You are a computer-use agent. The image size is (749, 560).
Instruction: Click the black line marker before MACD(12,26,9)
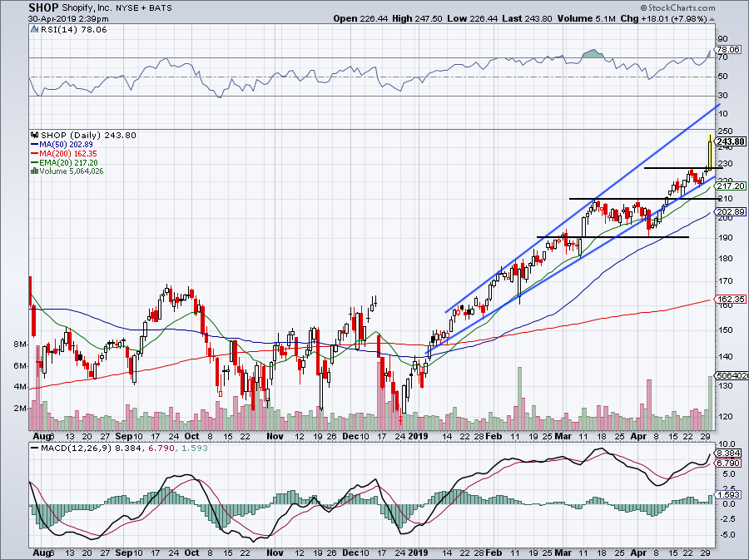(34, 448)
